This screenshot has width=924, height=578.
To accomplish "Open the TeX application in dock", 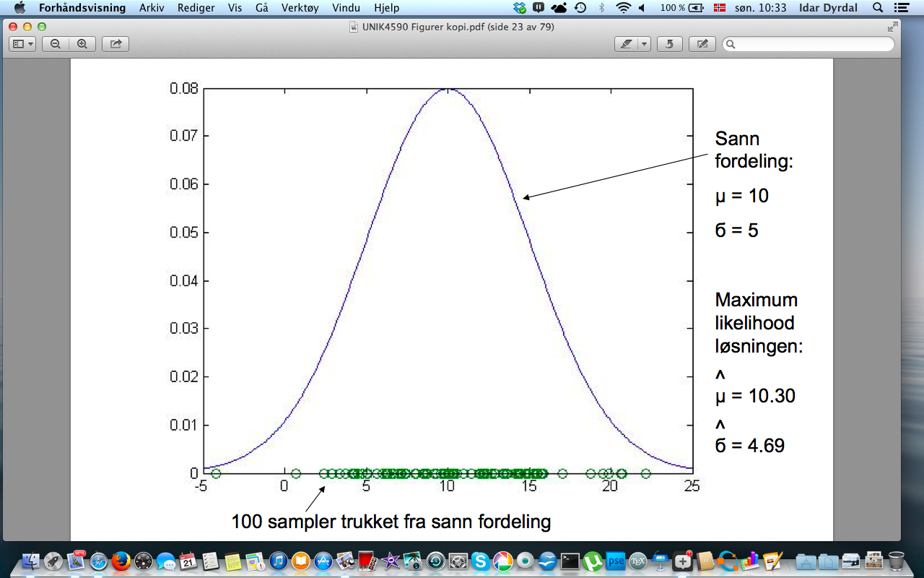I will [x=637, y=561].
